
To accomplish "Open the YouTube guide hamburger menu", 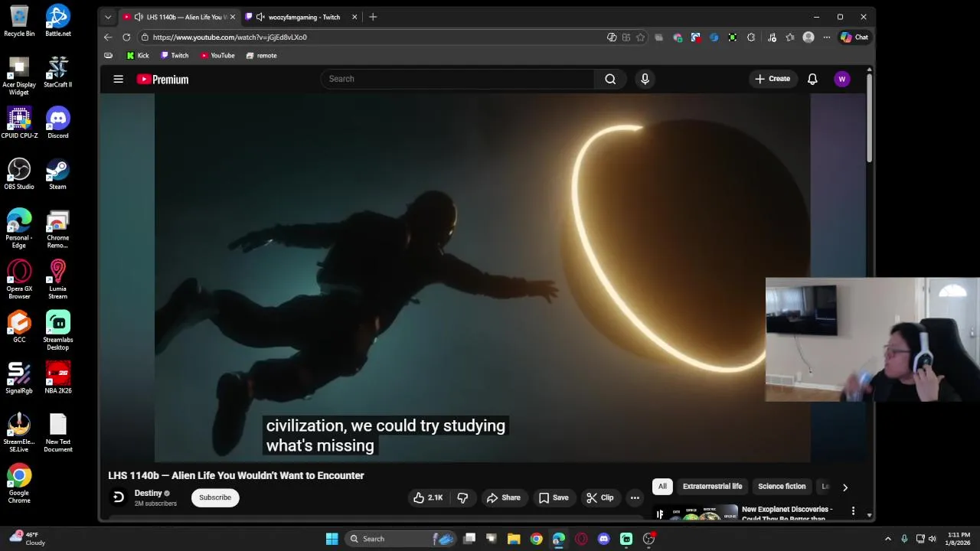I will [118, 79].
